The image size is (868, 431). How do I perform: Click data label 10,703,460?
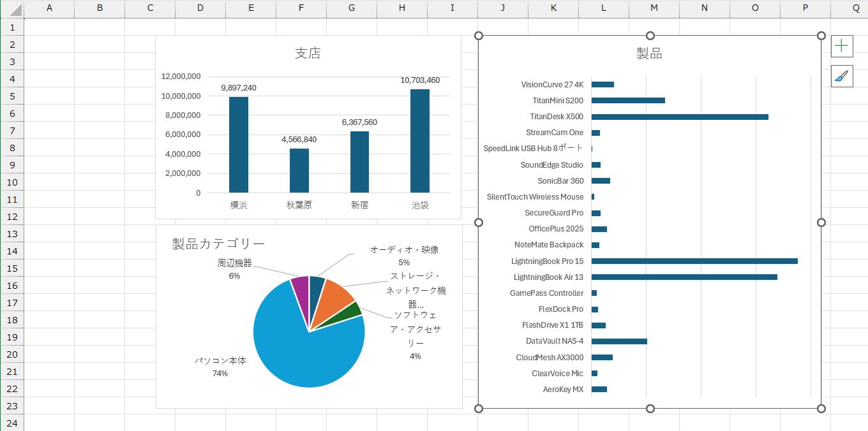(420, 80)
